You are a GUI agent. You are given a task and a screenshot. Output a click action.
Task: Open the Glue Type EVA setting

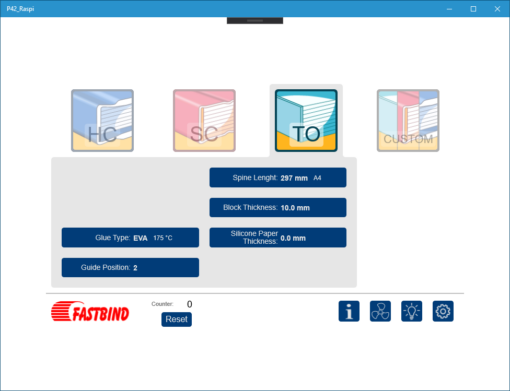(130, 238)
